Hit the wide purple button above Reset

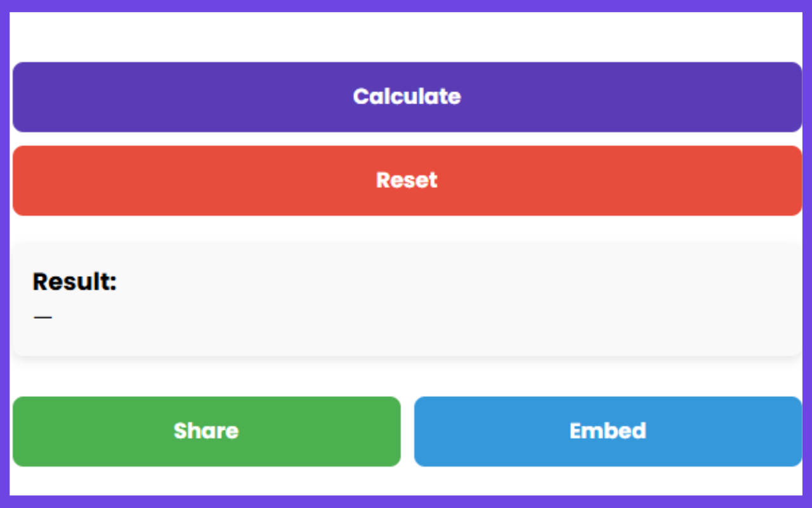tap(407, 97)
